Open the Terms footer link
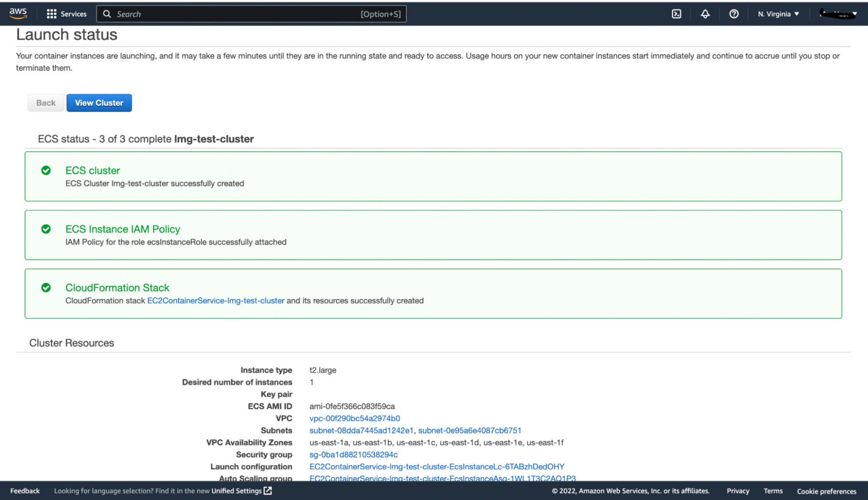The image size is (868, 500). tap(773, 491)
